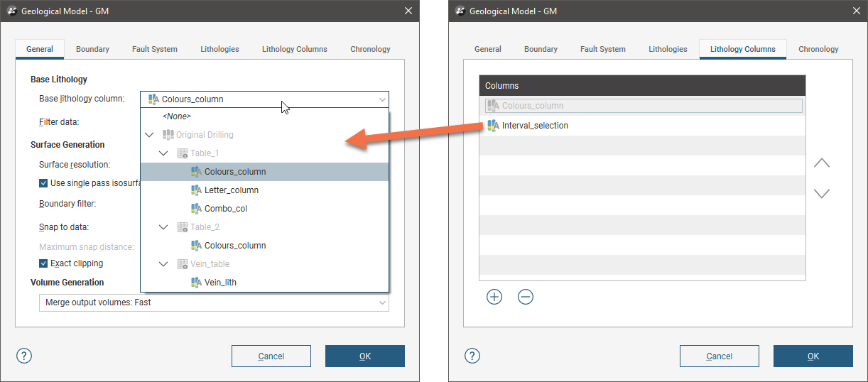
Task: Open the Chronology tab in right dialog
Action: tap(818, 49)
